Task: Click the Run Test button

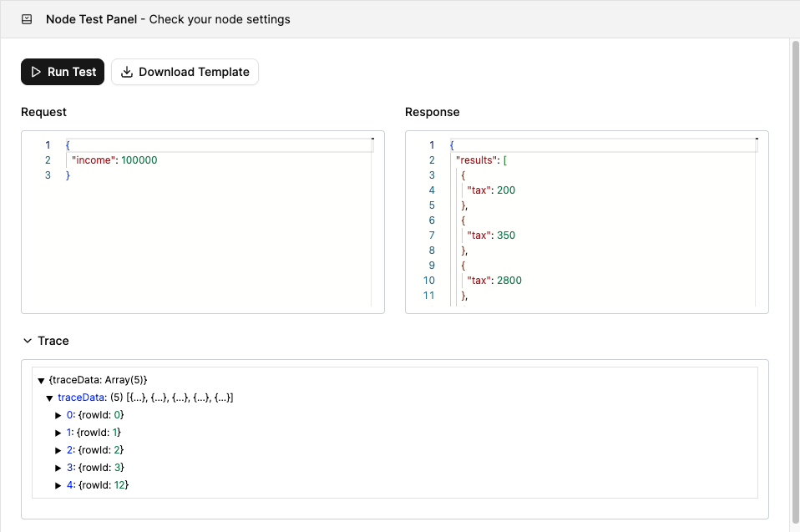Action: coord(63,72)
